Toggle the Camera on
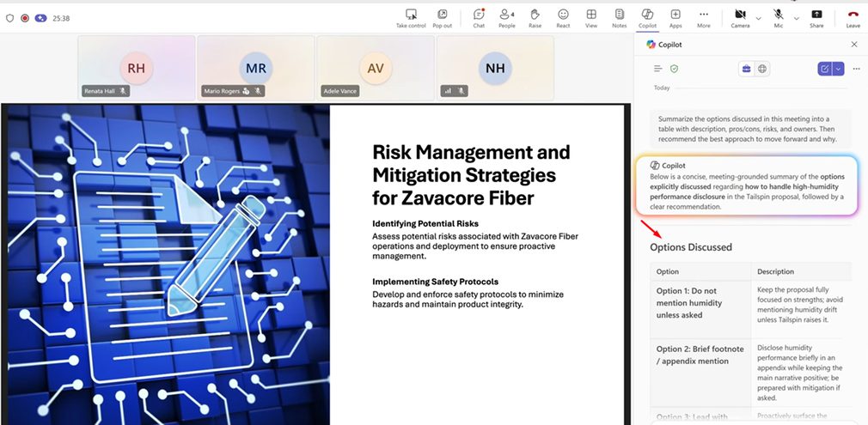 [x=740, y=17]
